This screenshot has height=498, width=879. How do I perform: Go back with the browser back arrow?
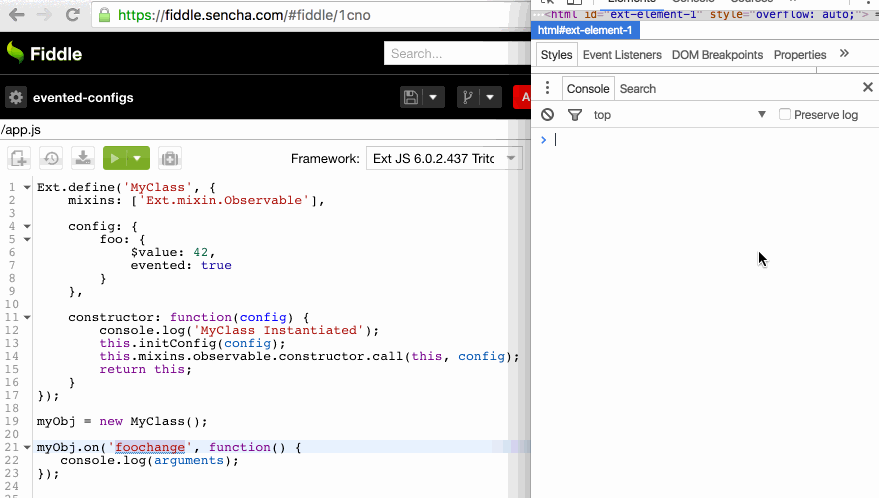pyautogui.click(x=17, y=15)
